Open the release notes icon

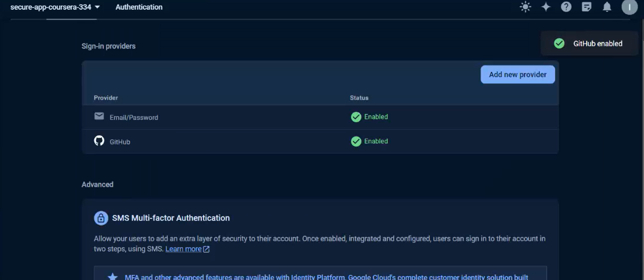pyautogui.click(x=586, y=7)
